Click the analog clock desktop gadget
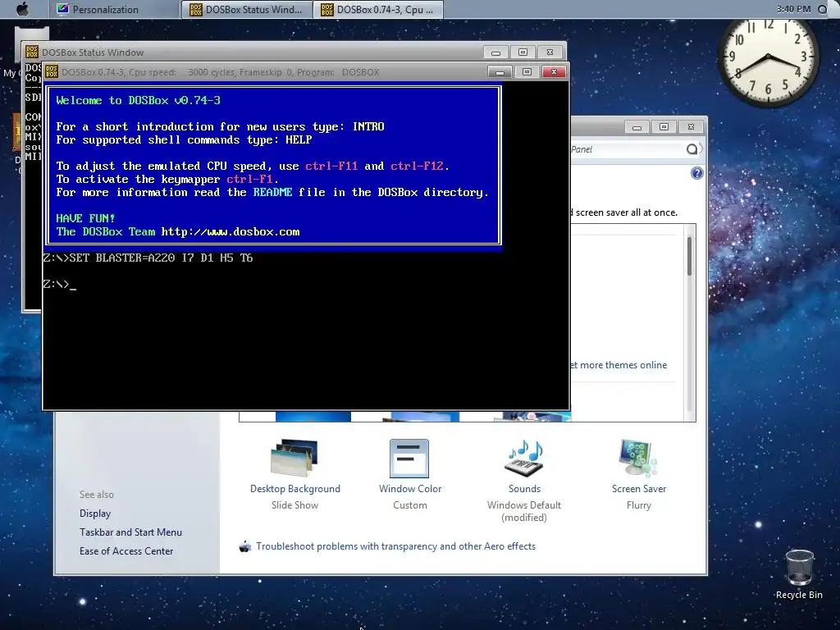The width and height of the screenshot is (840, 630). click(x=768, y=58)
